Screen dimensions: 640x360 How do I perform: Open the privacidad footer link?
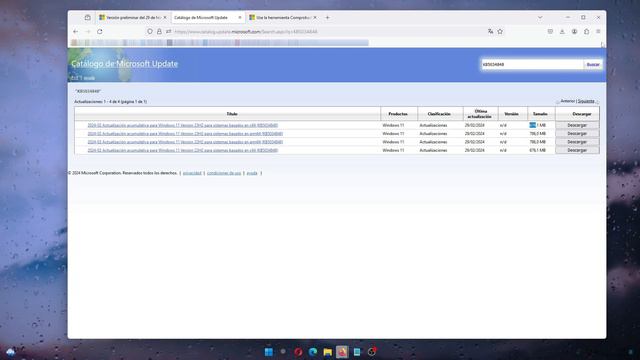pos(192,173)
